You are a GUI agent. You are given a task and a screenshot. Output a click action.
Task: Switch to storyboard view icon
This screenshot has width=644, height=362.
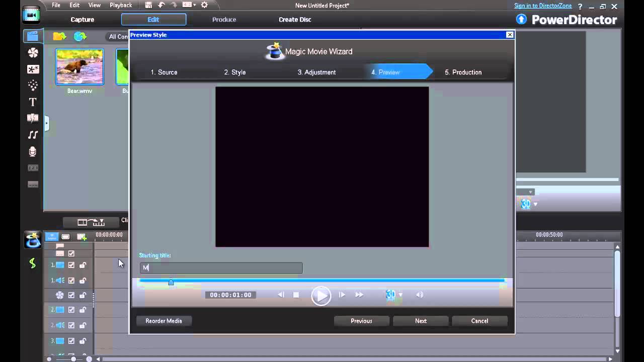tap(66, 236)
